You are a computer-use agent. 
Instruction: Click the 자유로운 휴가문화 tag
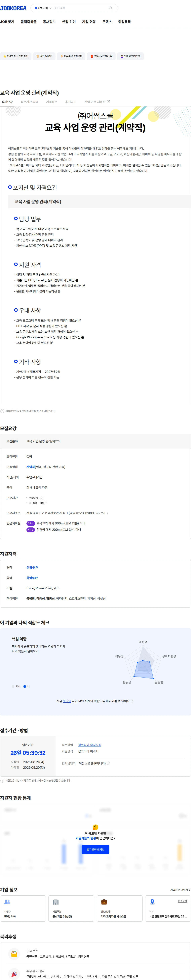coord(71,56)
